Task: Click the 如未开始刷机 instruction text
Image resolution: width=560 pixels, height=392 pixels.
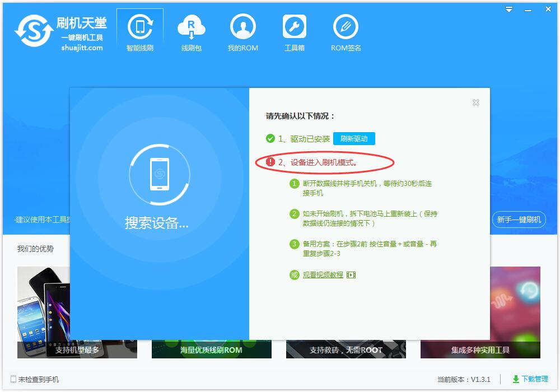Action: [370, 218]
